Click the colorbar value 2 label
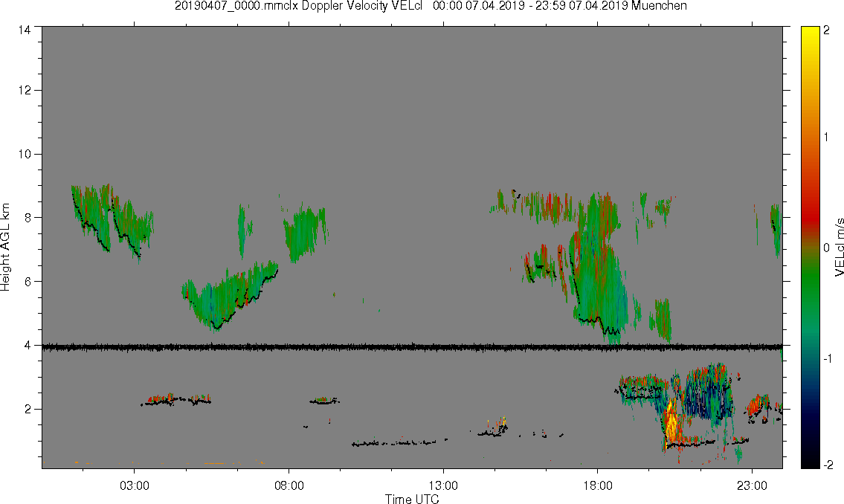The height and width of the screenshot is (504, 844). point(826,30)
